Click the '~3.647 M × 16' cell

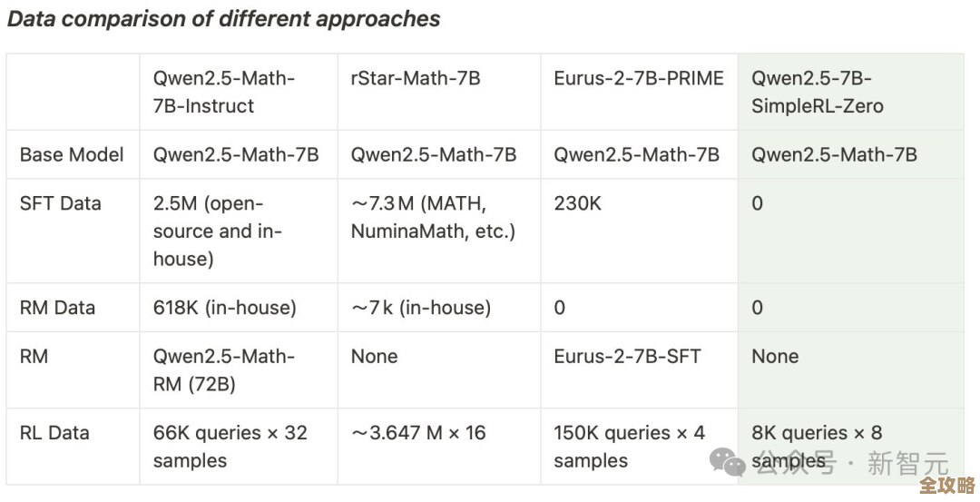click(x=418, y=433)
